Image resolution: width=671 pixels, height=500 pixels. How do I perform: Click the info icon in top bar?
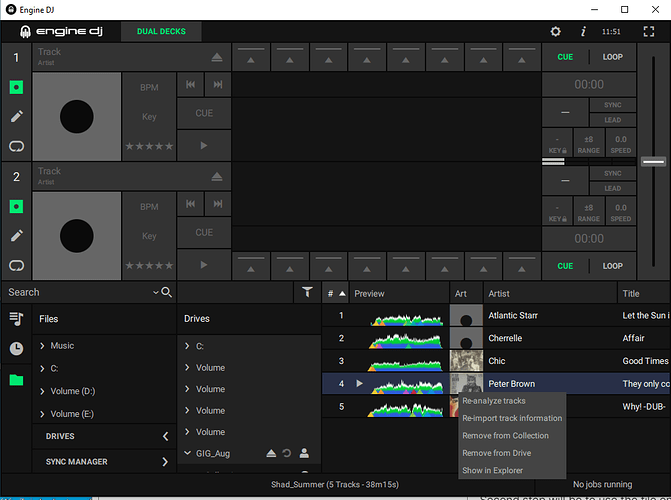[x=583, y=31]
